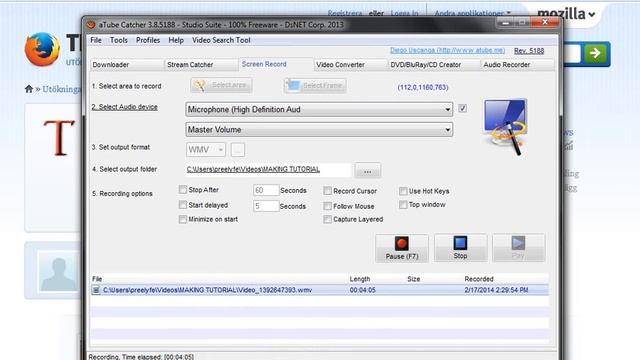Enable the Use Hot Keys checkbox
The height and width of the screenshot is (360, 640).
click(x=403, y=191)
